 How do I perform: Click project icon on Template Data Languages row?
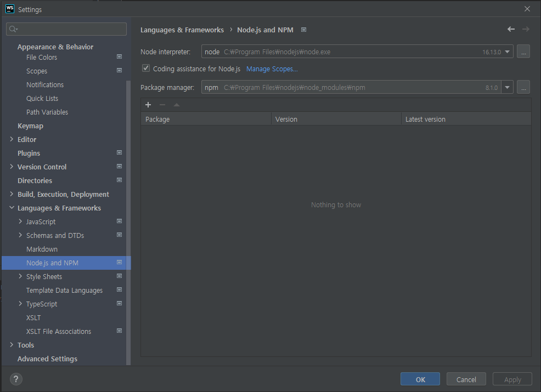click(x=120, y=289)
